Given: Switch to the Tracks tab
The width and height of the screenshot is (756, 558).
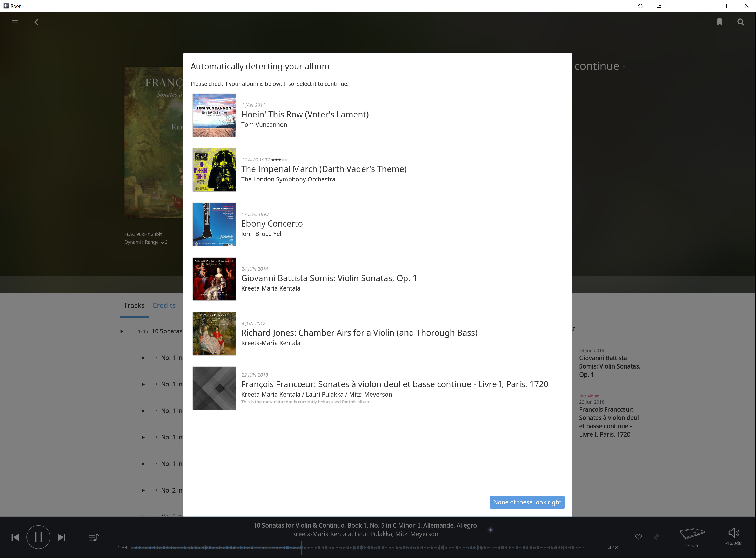Looking at the screenshot, I should point(134,305).
